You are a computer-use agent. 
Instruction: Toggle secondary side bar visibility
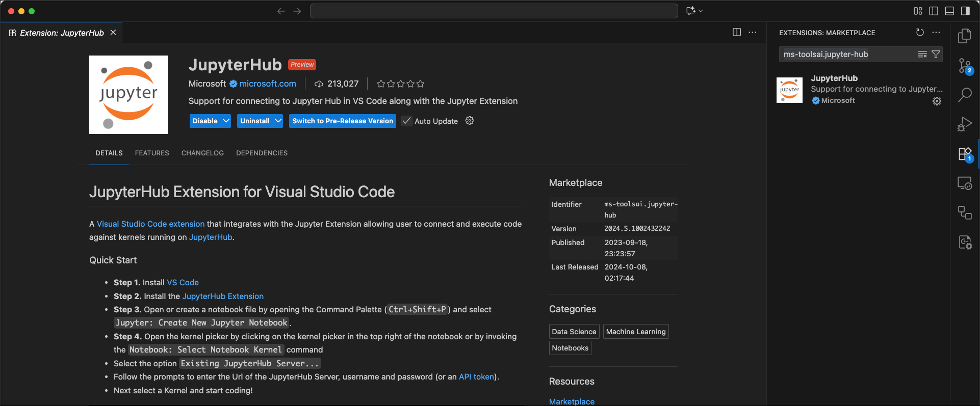tap(965, 11)
